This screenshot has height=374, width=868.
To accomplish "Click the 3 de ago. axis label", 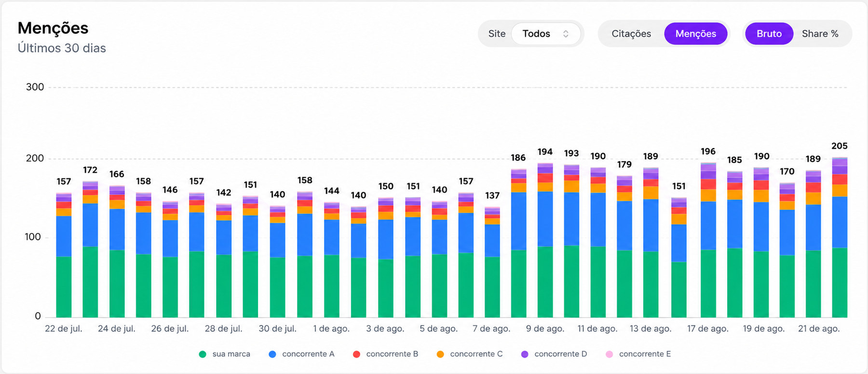I will click(x=385, y=329).
